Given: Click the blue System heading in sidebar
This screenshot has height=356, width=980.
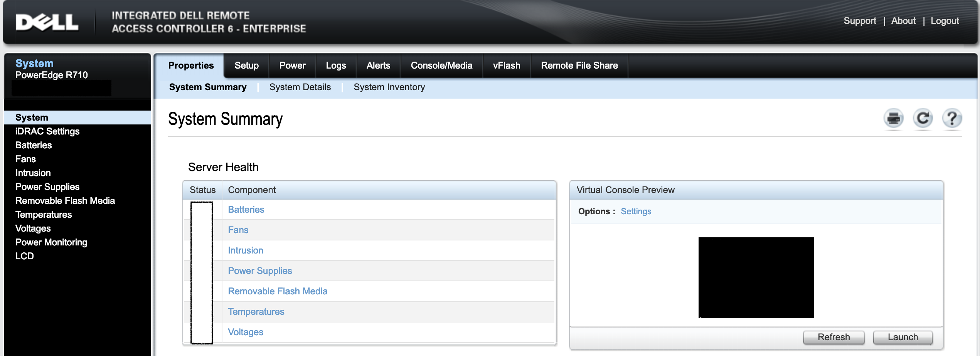Looking at the screenshot, I should [x=34, y=63].
